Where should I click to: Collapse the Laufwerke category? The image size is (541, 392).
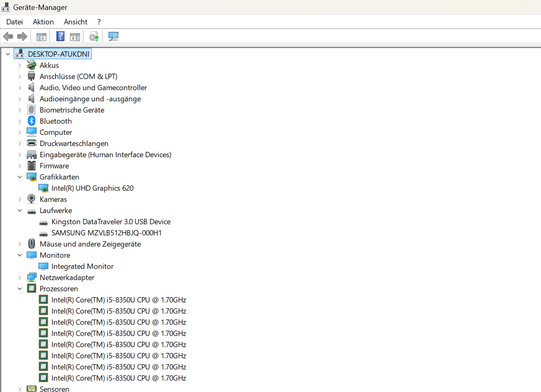coord(19,210)
